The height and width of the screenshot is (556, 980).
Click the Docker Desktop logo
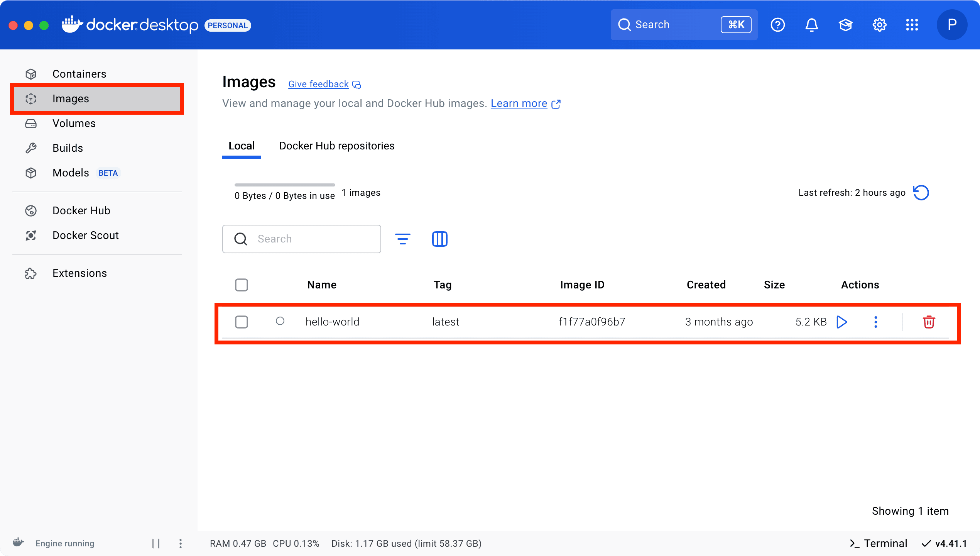pyautogui.click(x=130, y=25)
